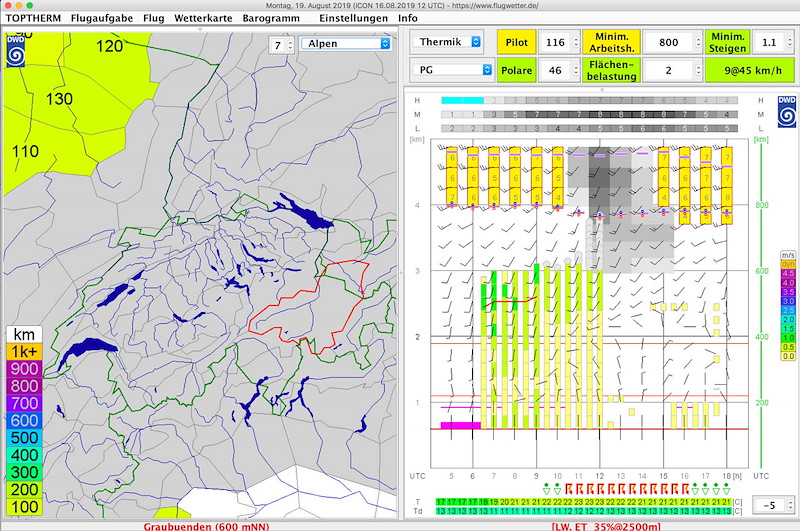The height and width of the screenshot is (531, 800).
Task: Click the DWD logo beside the barogram
Action: [786, 111]
